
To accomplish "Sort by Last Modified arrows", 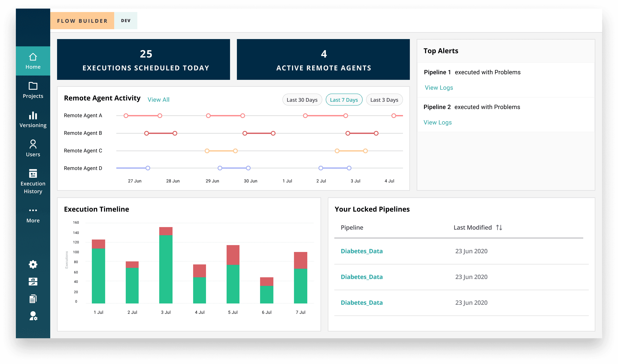I will 499,227.
